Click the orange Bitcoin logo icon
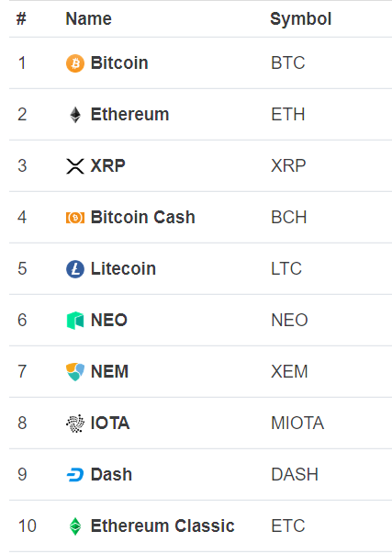Screen dimensions: 392x554 pos(75,63)
